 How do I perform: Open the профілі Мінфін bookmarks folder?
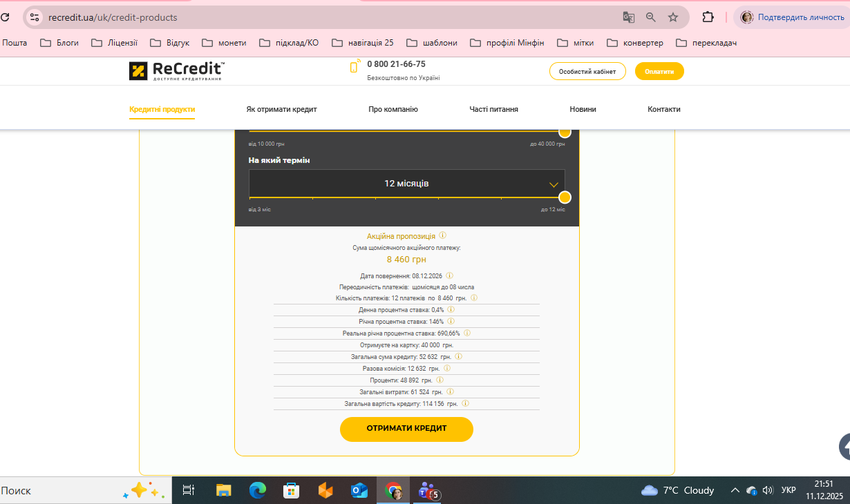click(507, 43)
